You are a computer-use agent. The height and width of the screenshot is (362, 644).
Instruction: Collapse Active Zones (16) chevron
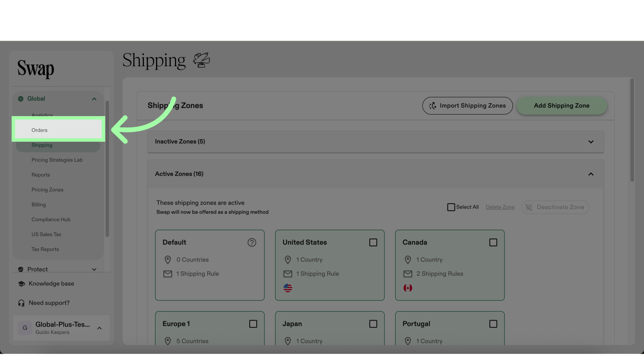click(x=591, y=174)
